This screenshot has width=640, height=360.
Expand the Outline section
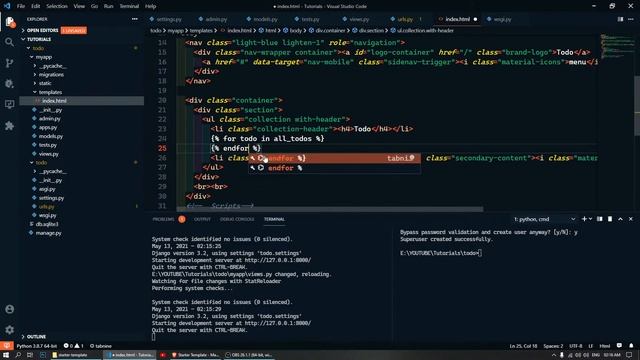[x=36, y=337]
